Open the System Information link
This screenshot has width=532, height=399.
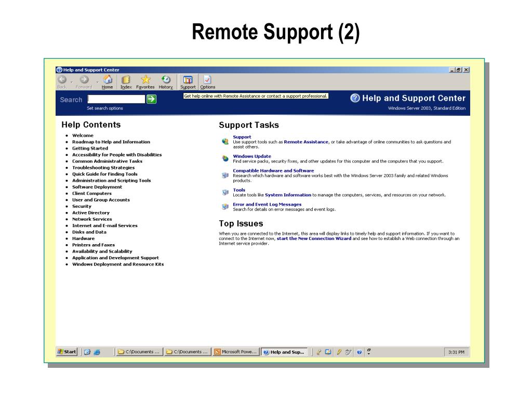tap(288, 195)
